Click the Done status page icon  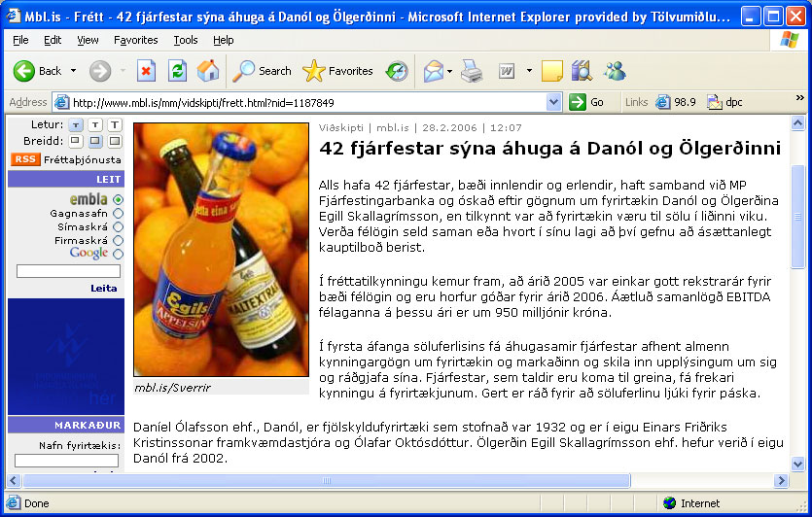tap(14, 502)
